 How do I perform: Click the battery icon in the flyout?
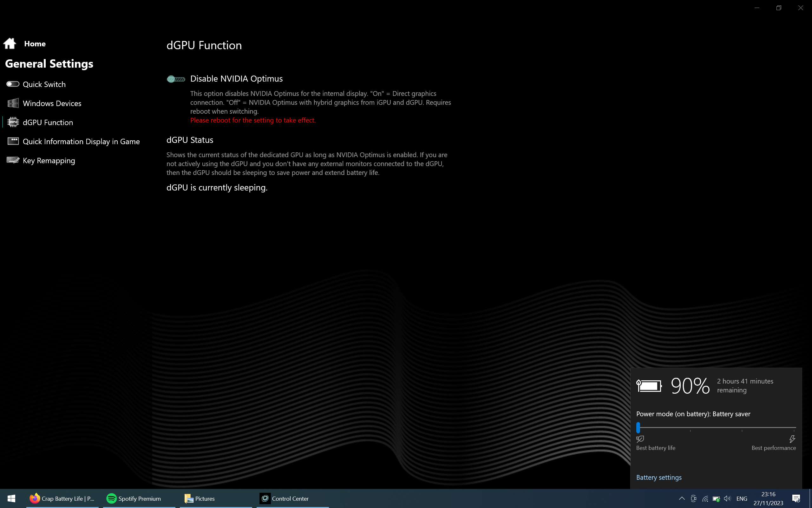[649, 386]
